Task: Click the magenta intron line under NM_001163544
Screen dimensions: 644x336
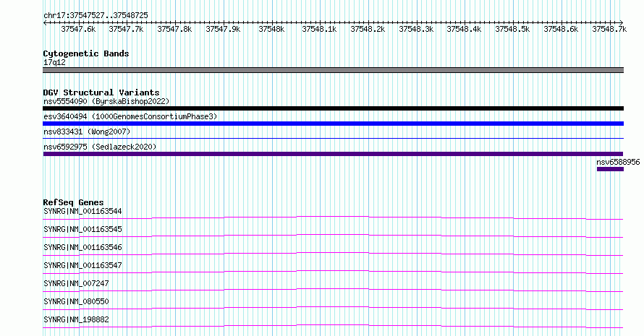Action: coord(333,216)
